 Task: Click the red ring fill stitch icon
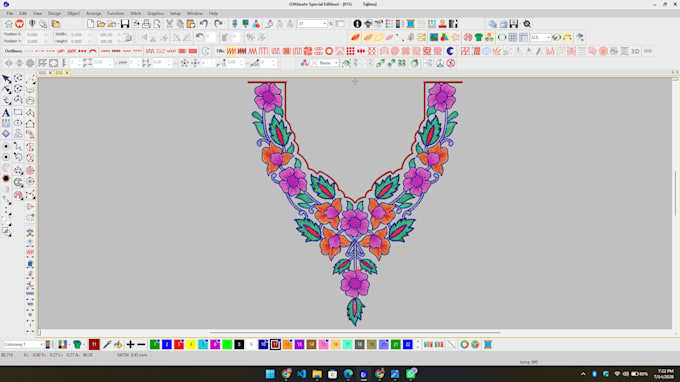[329, 51]
